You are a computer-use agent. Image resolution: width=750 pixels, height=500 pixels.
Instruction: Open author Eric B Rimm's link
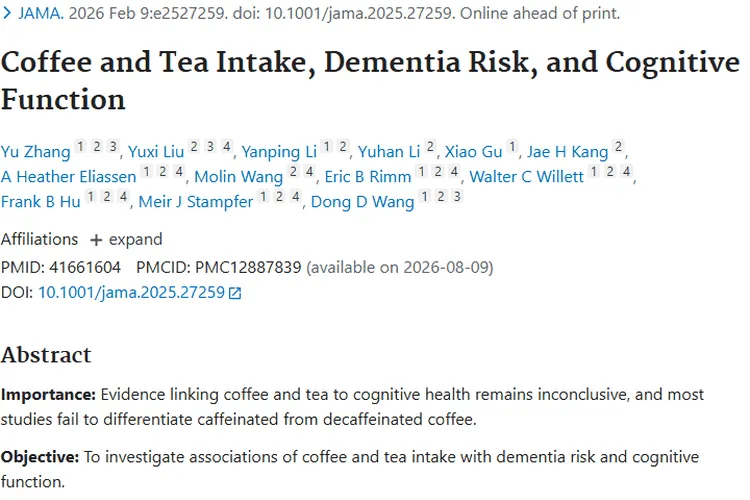tap(368, 177)
